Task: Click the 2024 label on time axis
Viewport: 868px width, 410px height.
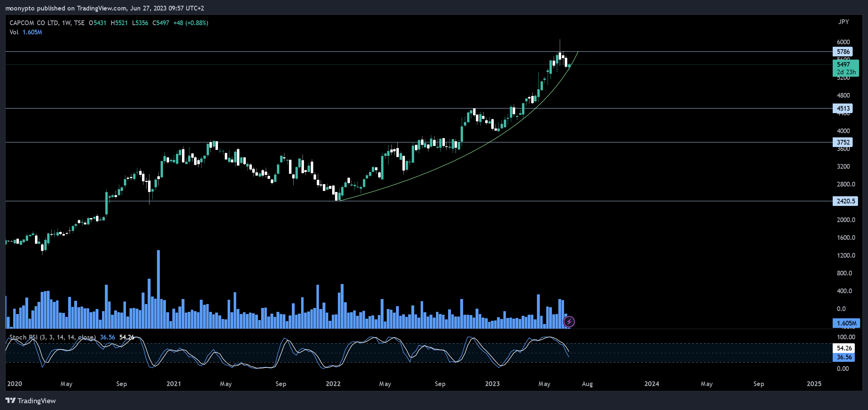Action: [652, 384]
